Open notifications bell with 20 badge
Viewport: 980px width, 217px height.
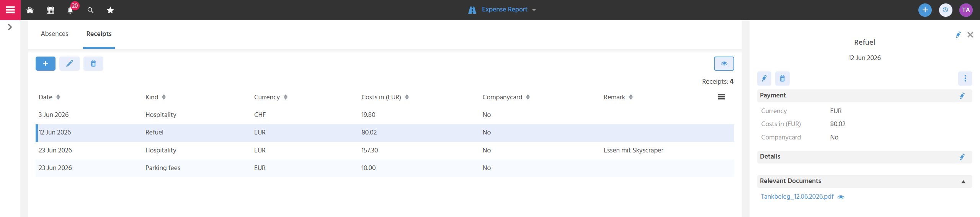[70, 9]
